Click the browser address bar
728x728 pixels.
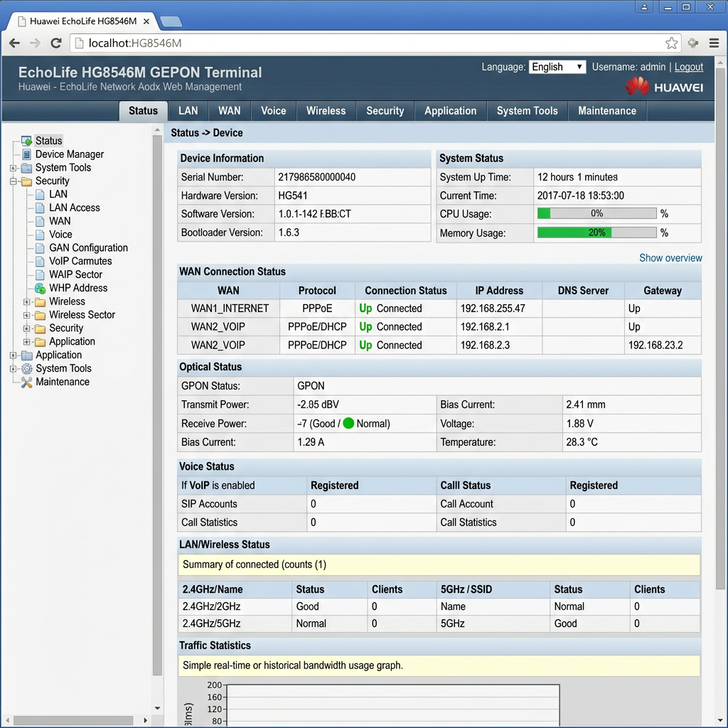(375, 43)
